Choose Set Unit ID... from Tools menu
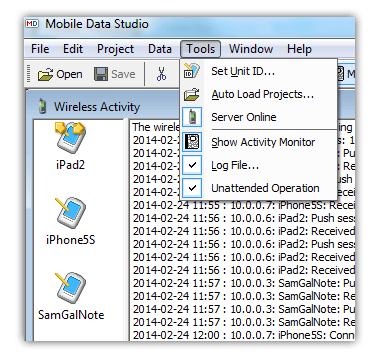The height and width of the screenshot is (360, 370). pos(259,71)
